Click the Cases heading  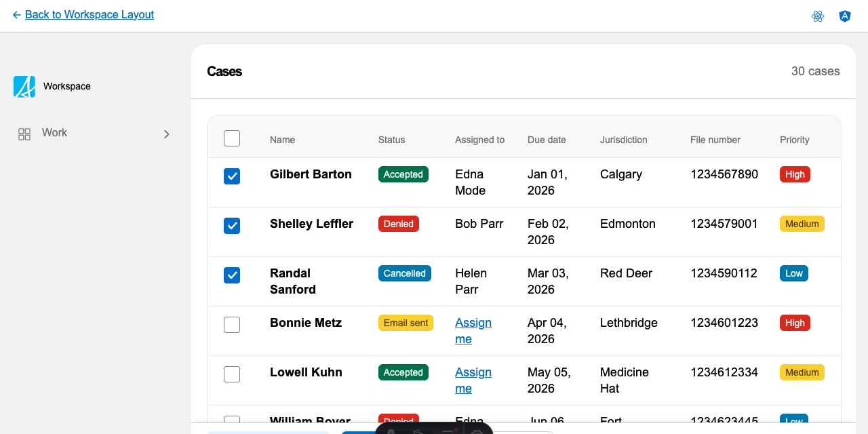tap(224, 71)
